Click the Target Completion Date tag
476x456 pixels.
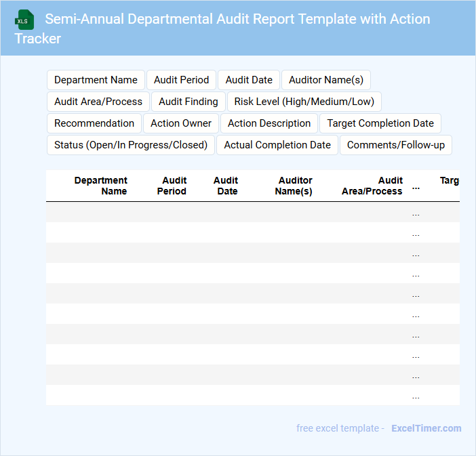click(380, 123)
